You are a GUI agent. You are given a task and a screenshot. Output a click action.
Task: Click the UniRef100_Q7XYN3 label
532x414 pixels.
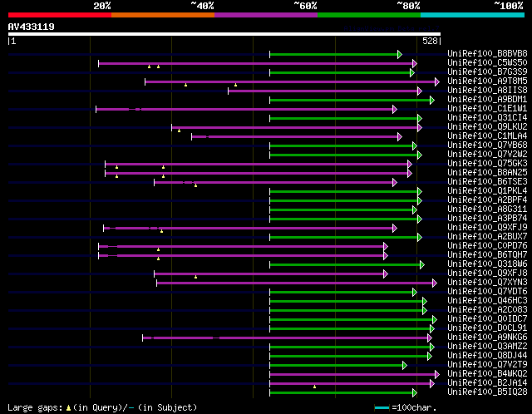[x=487, y=283]
